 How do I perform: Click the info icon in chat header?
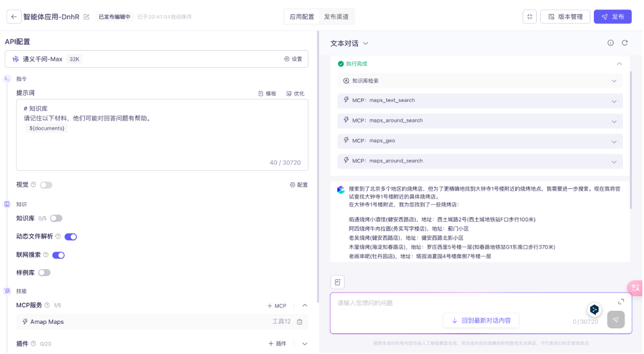click(610, 43)
